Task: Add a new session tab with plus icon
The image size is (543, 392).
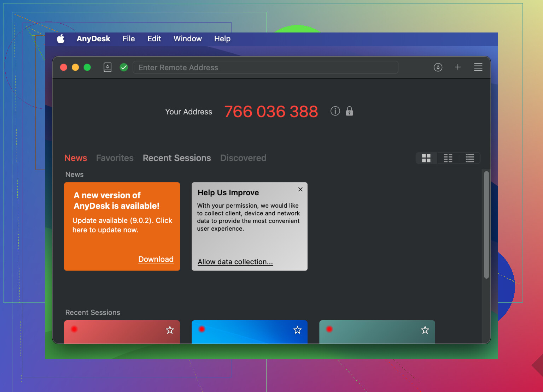Action: [458, 67]
